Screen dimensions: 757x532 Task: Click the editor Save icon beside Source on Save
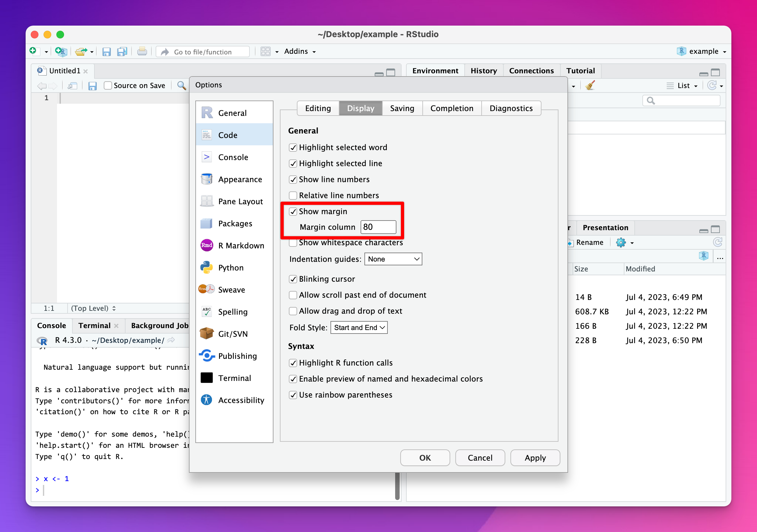click(92, 86)
